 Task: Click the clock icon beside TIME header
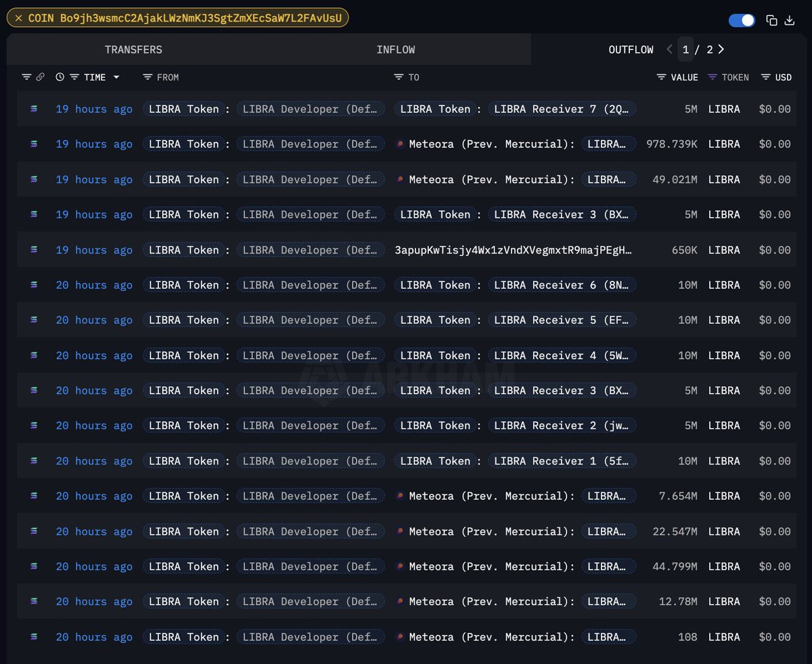pos(60,77)
